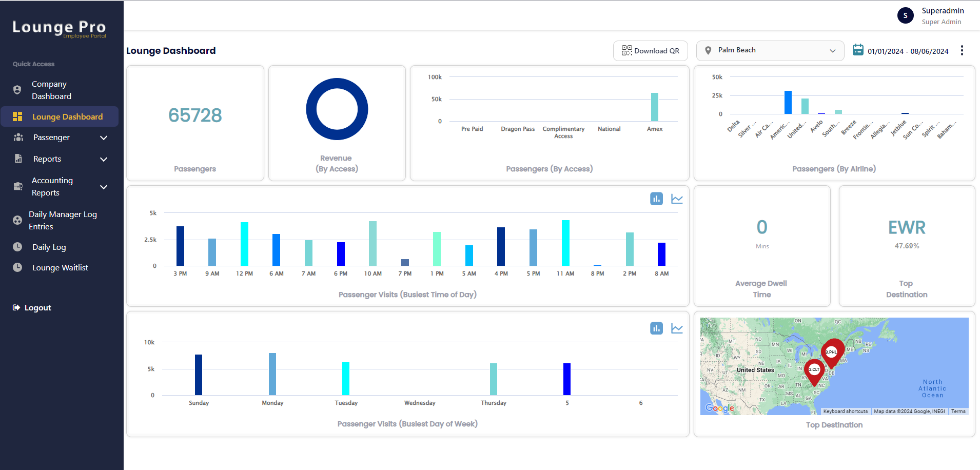Select bar chart view for Busiest Day of Week
The width and height of the screenshot is (980, 470).
pyautogui.click(x=656, y=328)
